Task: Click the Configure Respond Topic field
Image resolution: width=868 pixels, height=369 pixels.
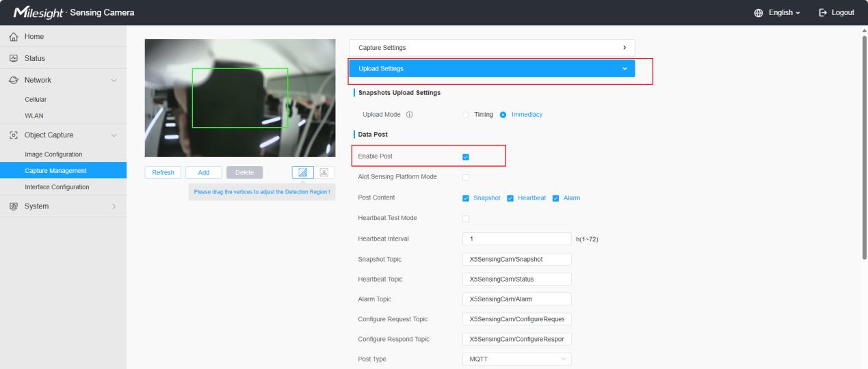Action: pyautogui.click(x=517, y=340)
